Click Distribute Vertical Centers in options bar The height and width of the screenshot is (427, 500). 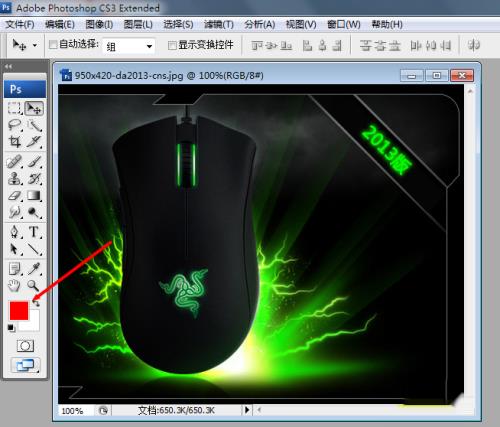pos(380,45)
